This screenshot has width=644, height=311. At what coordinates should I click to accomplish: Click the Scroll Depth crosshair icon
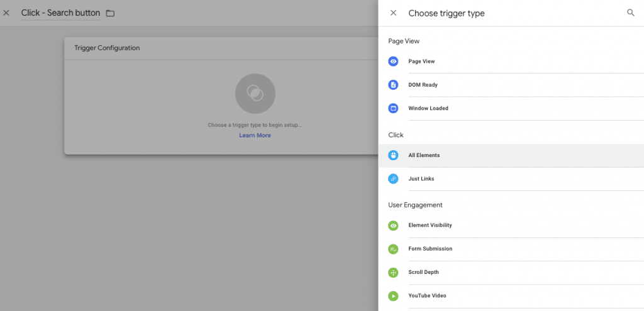(393, 273)
